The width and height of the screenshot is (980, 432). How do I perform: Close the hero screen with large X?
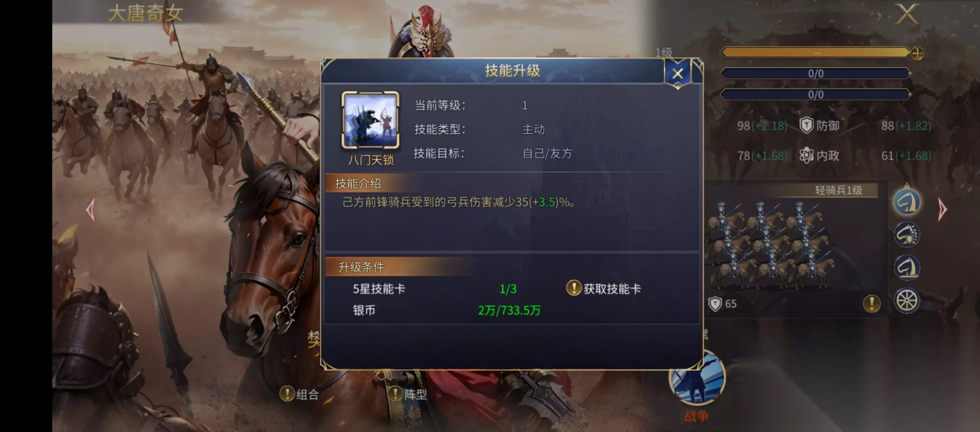[x=907, y=14]
